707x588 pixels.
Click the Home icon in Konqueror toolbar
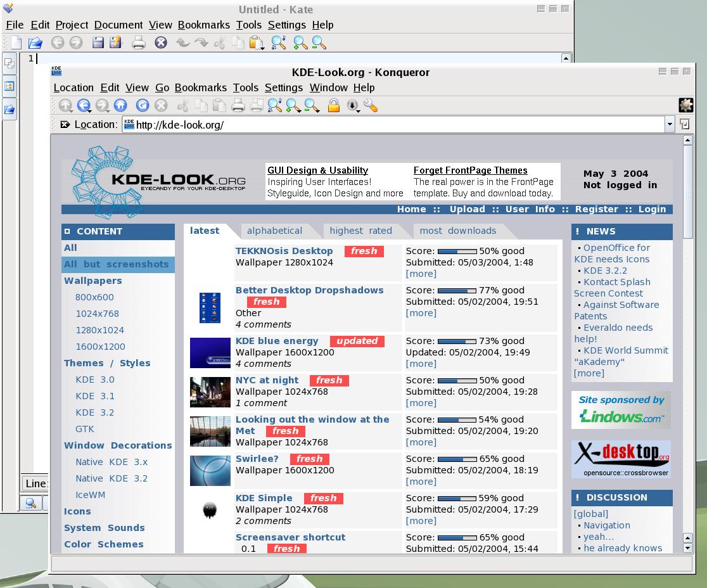(x=120, y=106)
